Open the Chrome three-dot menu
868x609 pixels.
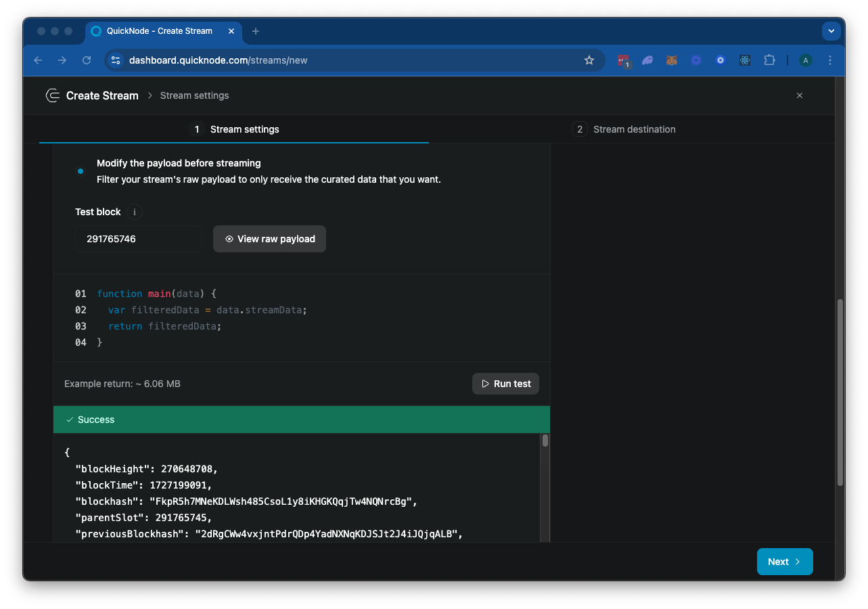pyautogui.click(x=830, y=60)
